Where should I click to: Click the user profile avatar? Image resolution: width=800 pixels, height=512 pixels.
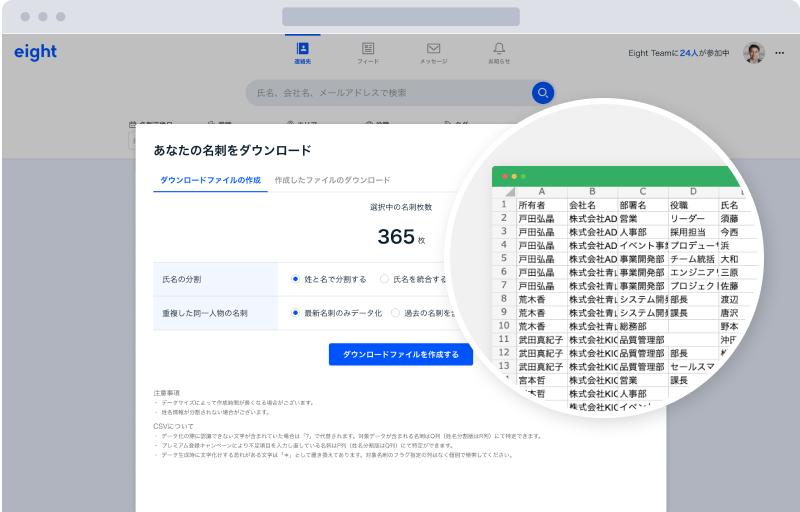tap(754, 53)
